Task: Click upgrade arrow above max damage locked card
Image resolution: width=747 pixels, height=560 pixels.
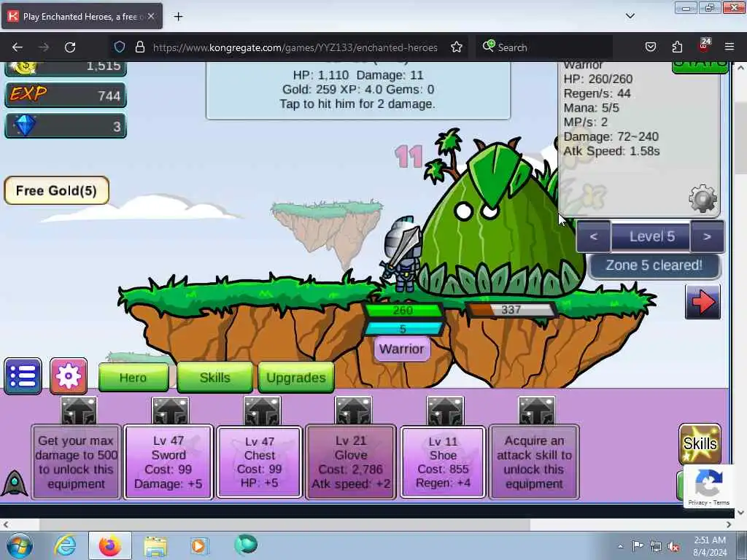Action: click(x=79, y=411)
